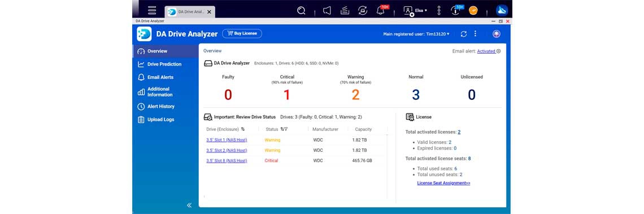
Task: Minimize the DA Drive Analyzer window
Action: [x=494, y=21]
